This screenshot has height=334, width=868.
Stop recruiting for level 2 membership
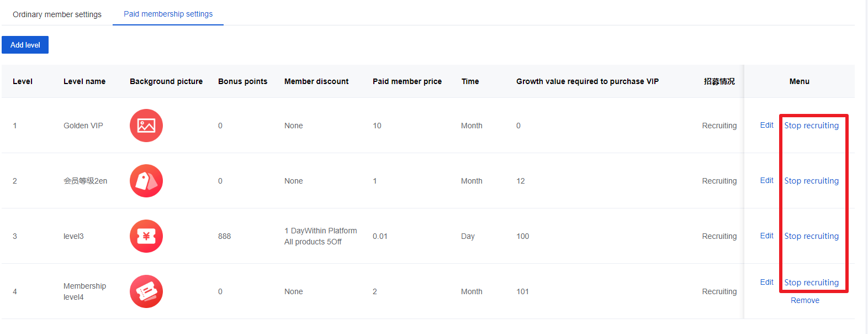(x=811, y=181)
